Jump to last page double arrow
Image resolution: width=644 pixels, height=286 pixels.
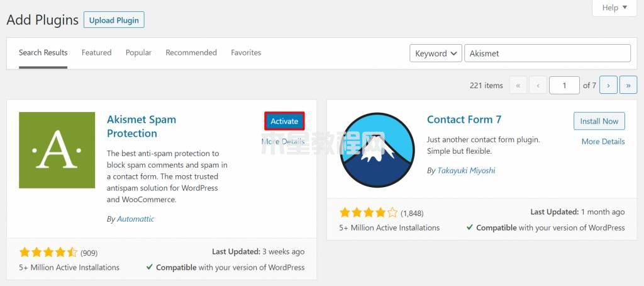click(x=628, y=86)
